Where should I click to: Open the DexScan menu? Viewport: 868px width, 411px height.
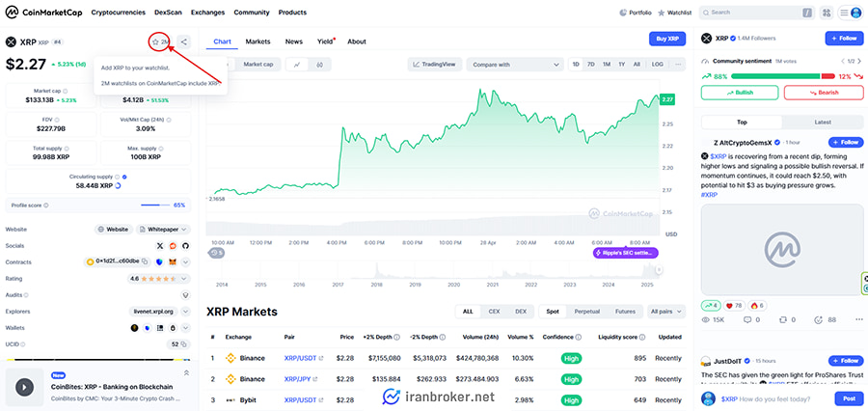tap(168, 13)
